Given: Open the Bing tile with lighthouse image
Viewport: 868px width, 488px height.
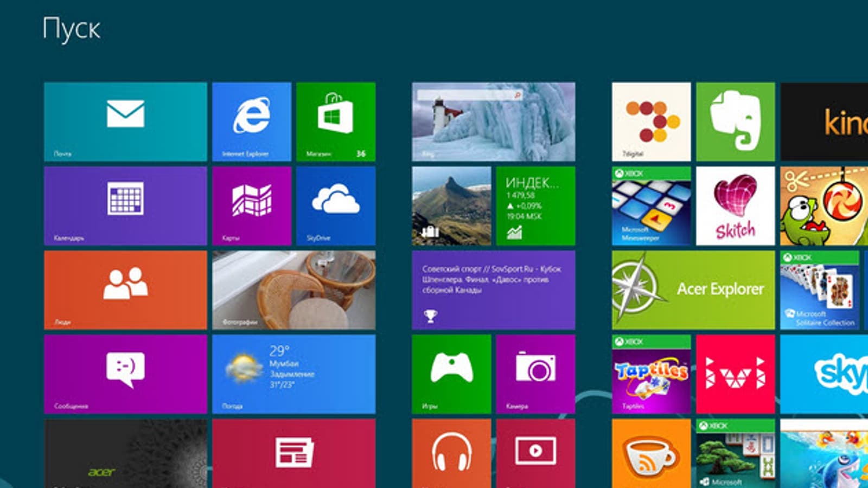Looking at the screenshot, I should pos(493,122).
